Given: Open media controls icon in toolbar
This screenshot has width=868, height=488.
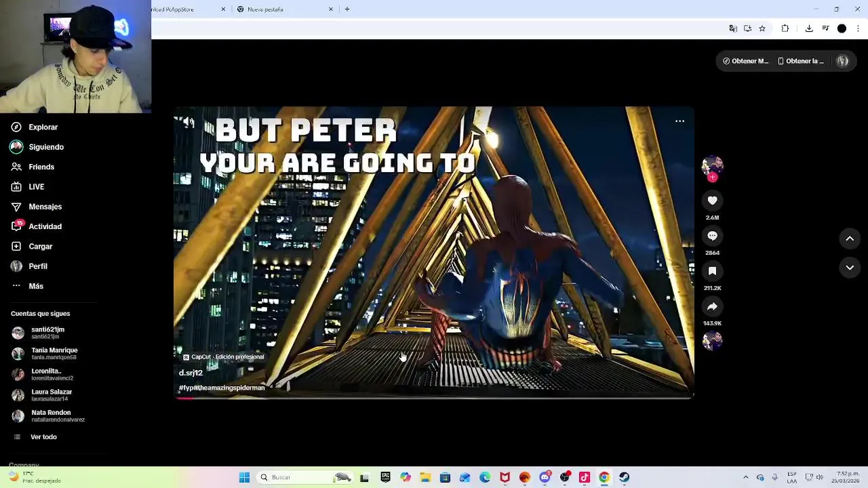Looking at the screenshot, I should (825, 28).
